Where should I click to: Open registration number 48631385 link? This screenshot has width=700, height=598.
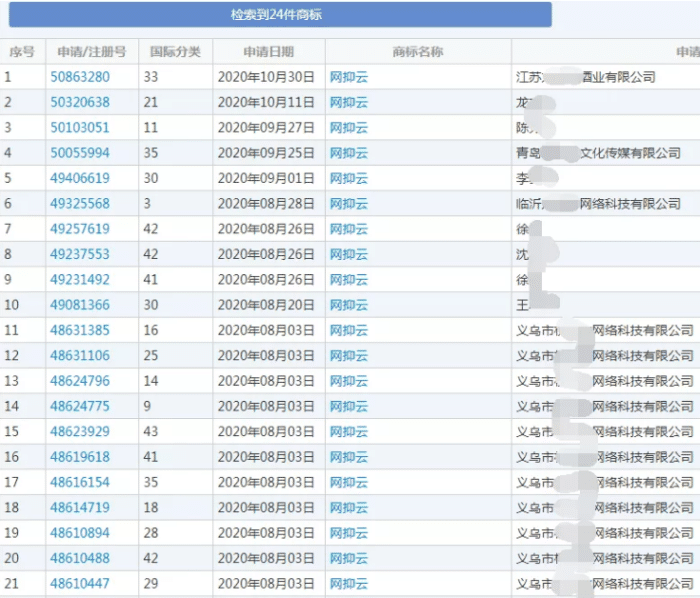coord(80,330)
